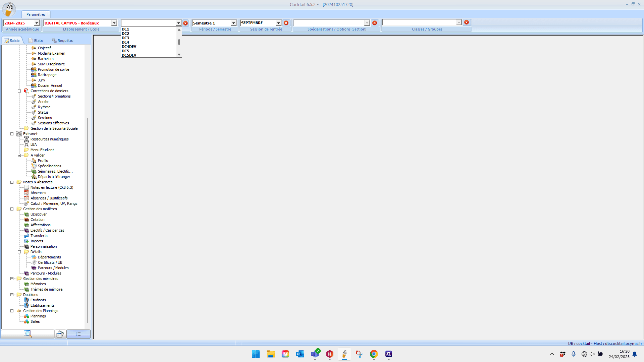Collapse the Gestion des matières node
This screenshot has width=644, height=362.
coord(12,209)
